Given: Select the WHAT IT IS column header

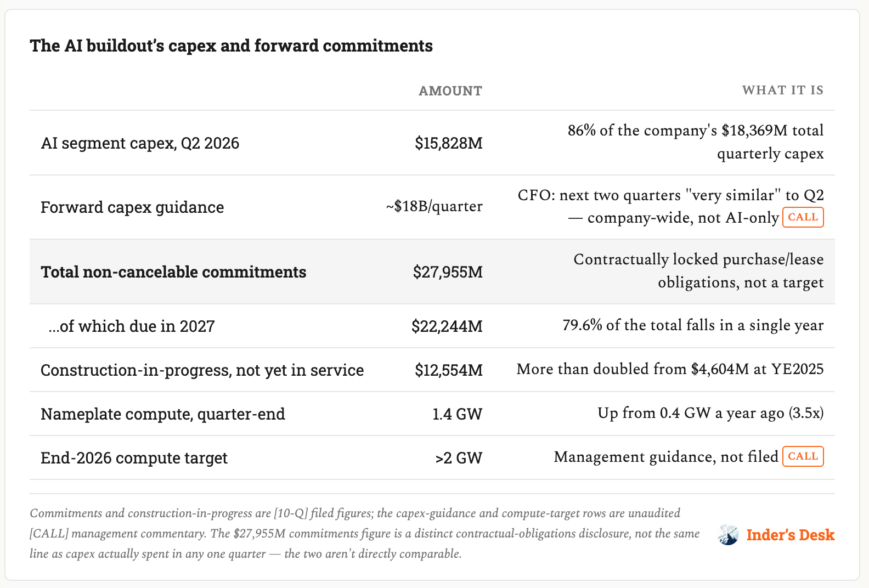Looking at the screenshot, I should pos(783,91).
